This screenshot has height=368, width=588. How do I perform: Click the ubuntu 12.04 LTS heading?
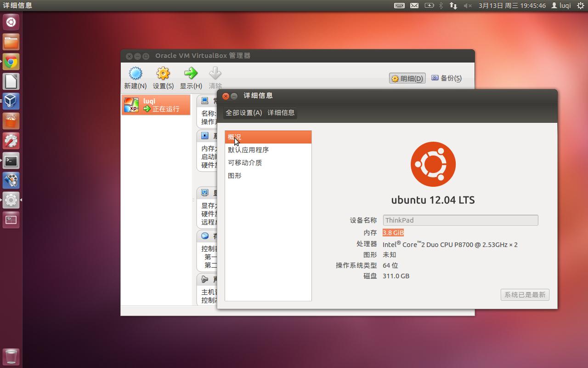point(433,200)
